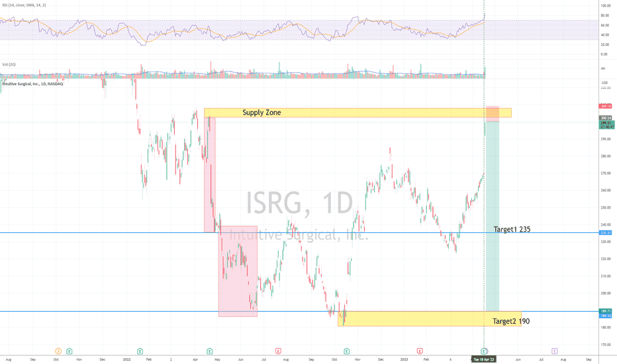Open the green earnings marker before May 2022
The image size is (617, 364).
(x=210, y=351)
